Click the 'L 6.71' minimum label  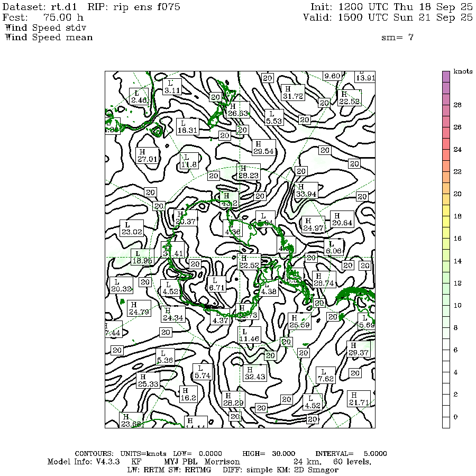[x=217, y=284]
